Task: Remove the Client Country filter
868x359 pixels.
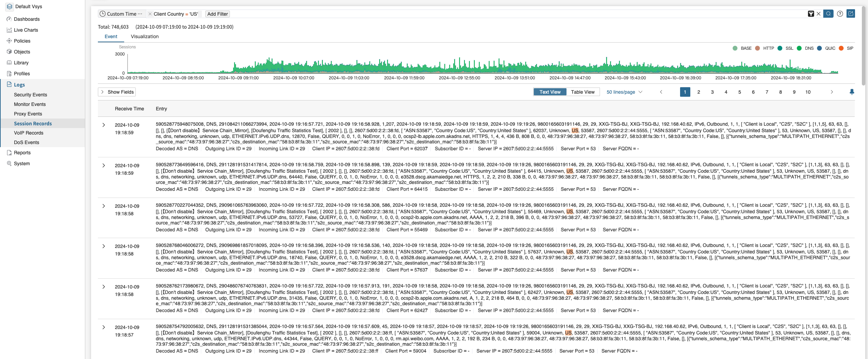Action: [150, 14]
